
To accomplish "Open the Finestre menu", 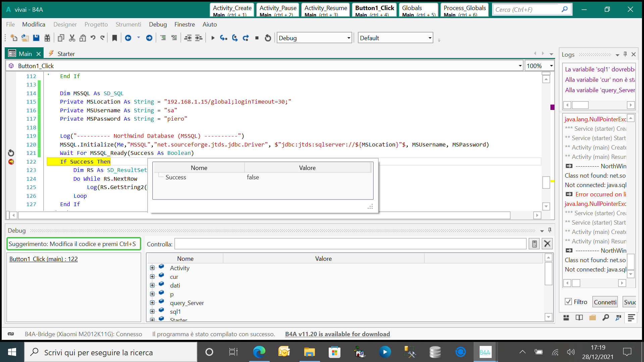I will coord(184,24).
